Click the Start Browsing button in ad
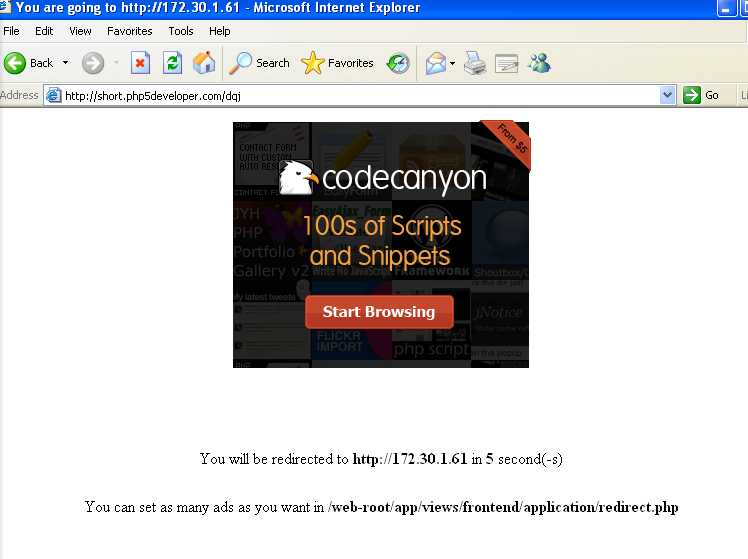Image resolution: width=748 pixels, height=559 pixels. (379, 312)
